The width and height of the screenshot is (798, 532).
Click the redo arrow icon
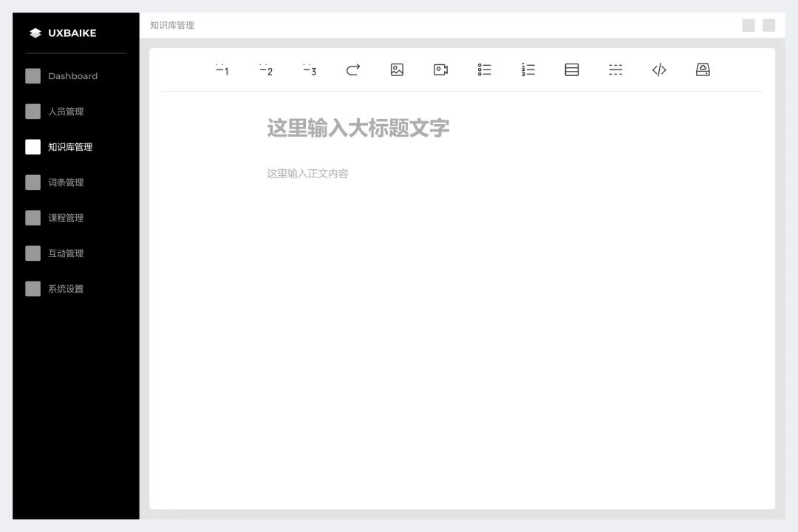tap(352, 69)
